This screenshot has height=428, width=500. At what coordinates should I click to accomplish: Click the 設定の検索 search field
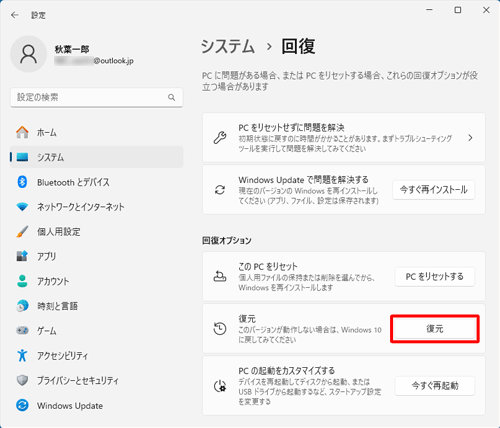97,97
